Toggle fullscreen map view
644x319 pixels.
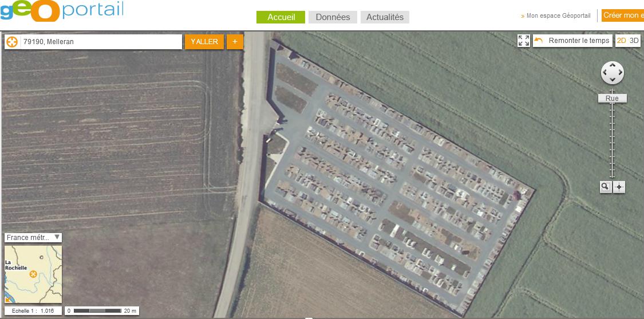(x=524, y=41)
